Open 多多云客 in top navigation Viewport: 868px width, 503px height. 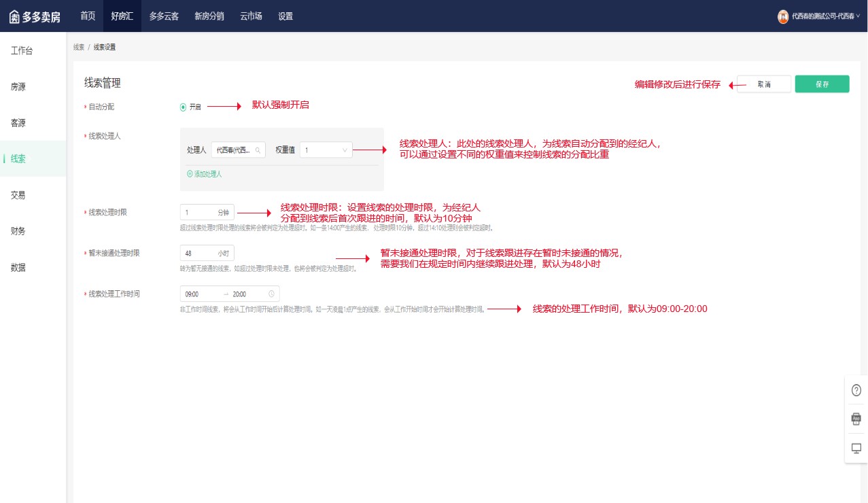pyautogui.click(x=164, y=16)
